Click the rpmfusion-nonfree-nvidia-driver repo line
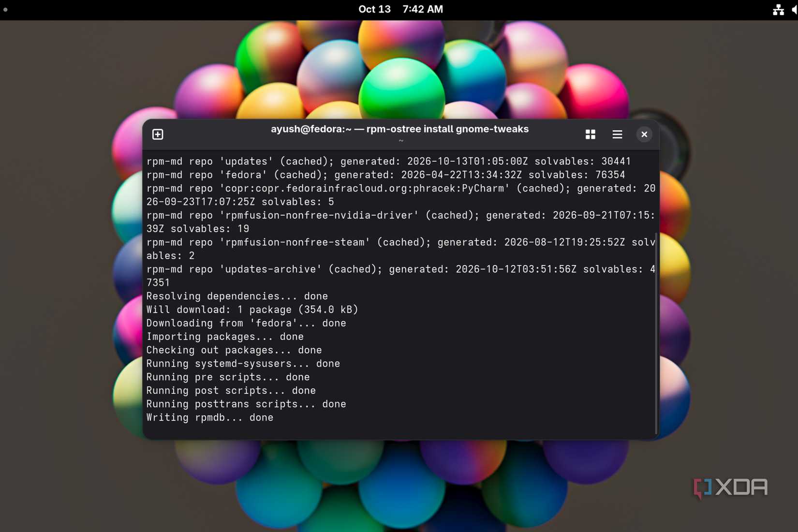Image resolution: width=798 pixels, height=532 pixels. (401, 222)
